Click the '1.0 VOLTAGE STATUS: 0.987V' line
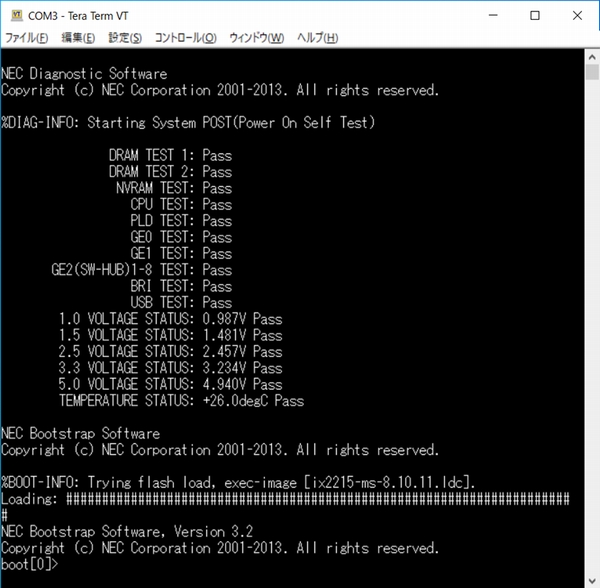The image size is (600, 588). [x=171, y=319]
